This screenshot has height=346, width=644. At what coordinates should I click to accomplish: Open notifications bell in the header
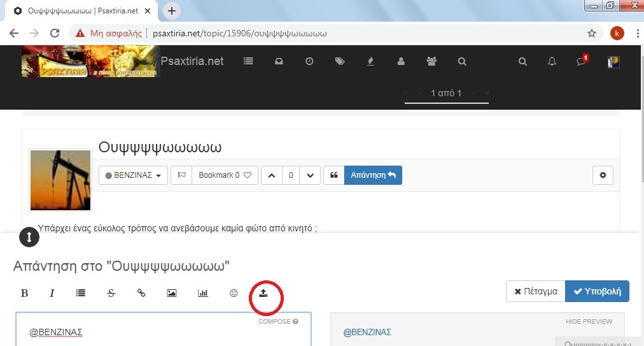click(x=552, y=62)
